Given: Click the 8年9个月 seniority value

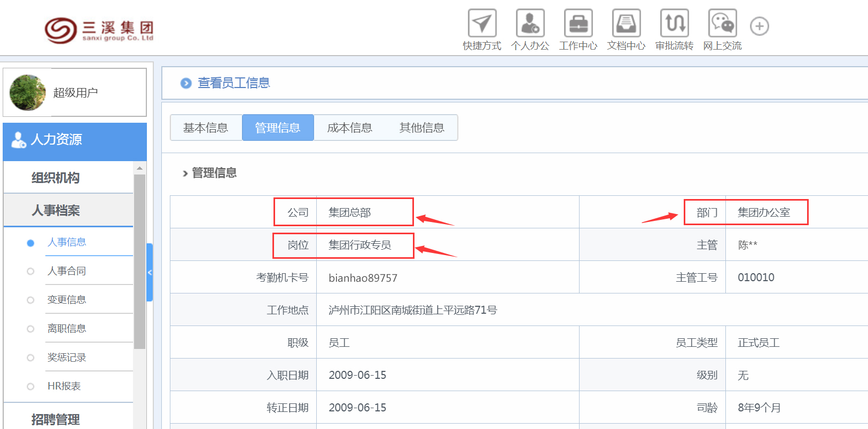Looking at the screenshot, I should tap(759, 408).
